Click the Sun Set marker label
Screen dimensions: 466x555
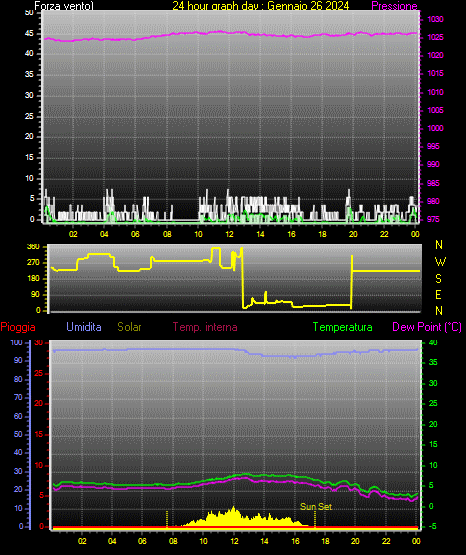pyautogui.click(x=316, y=507)
